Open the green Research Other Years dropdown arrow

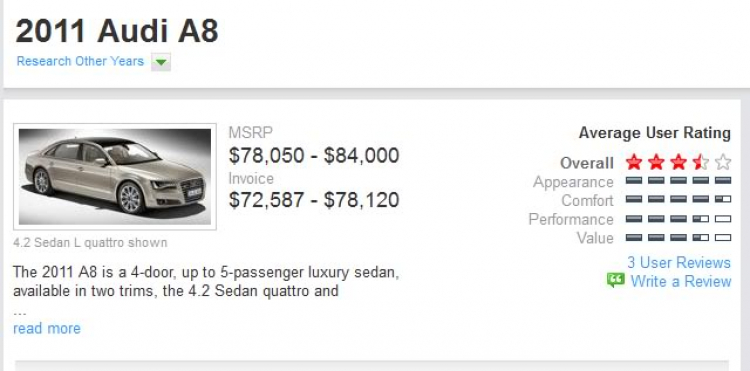161,62
